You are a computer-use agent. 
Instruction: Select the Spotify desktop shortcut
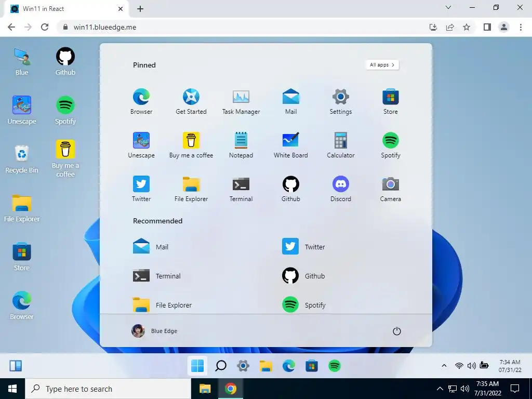(x=65, y=110)
